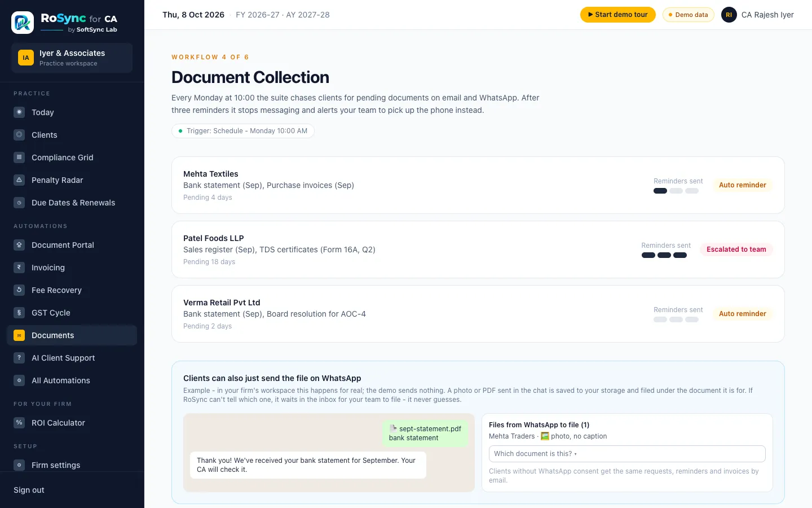Switch the Iyer & Associates practice workspace
Image resolution: width=812 pixels, height=508 pixels.
(x=72, y=58)
